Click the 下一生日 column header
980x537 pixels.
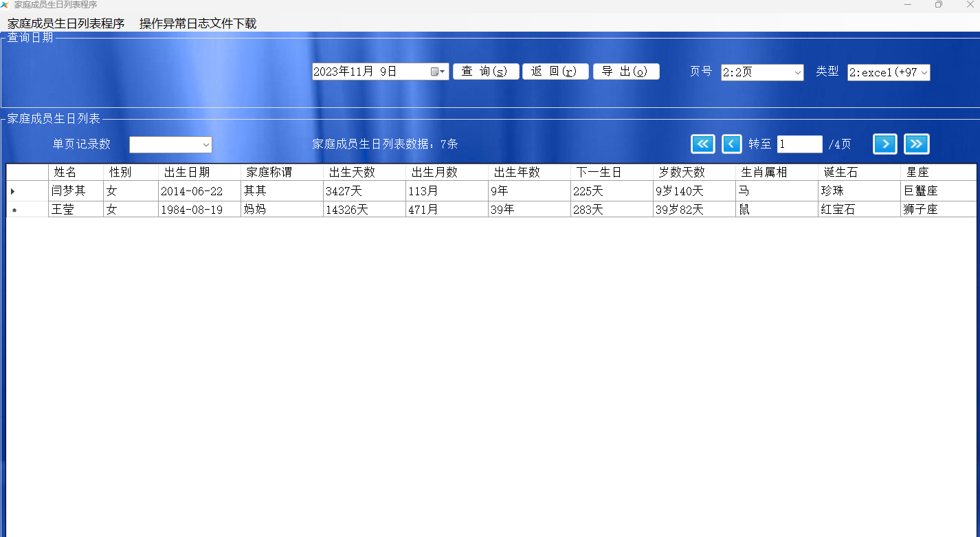tap(612, 173)
